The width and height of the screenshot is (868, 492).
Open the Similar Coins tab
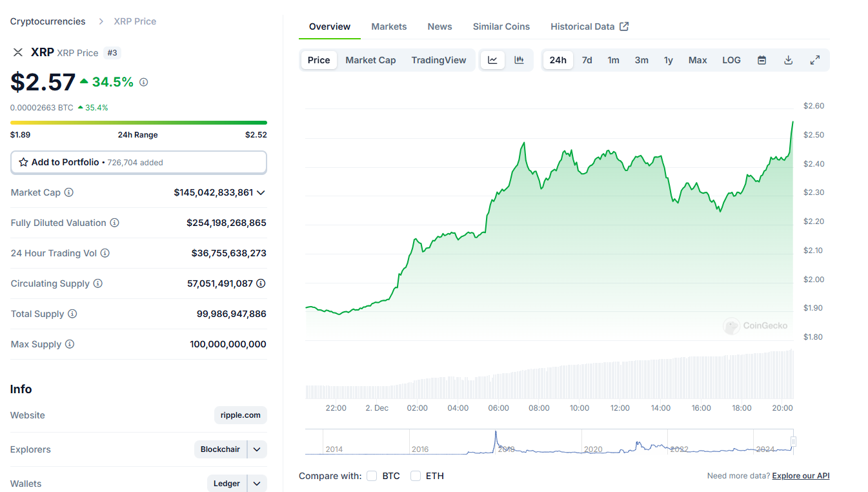501,26
